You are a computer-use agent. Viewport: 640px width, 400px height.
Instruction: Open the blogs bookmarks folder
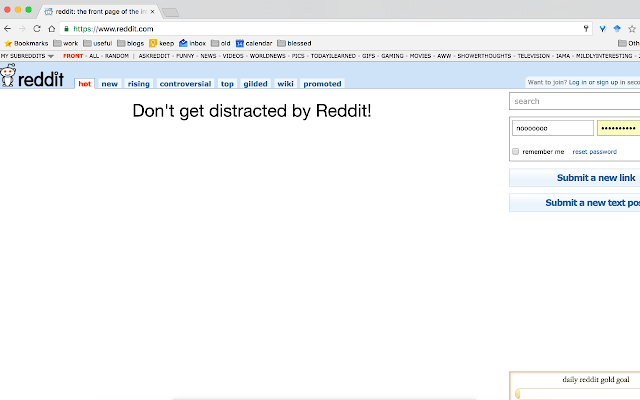(x=130, y=43)
